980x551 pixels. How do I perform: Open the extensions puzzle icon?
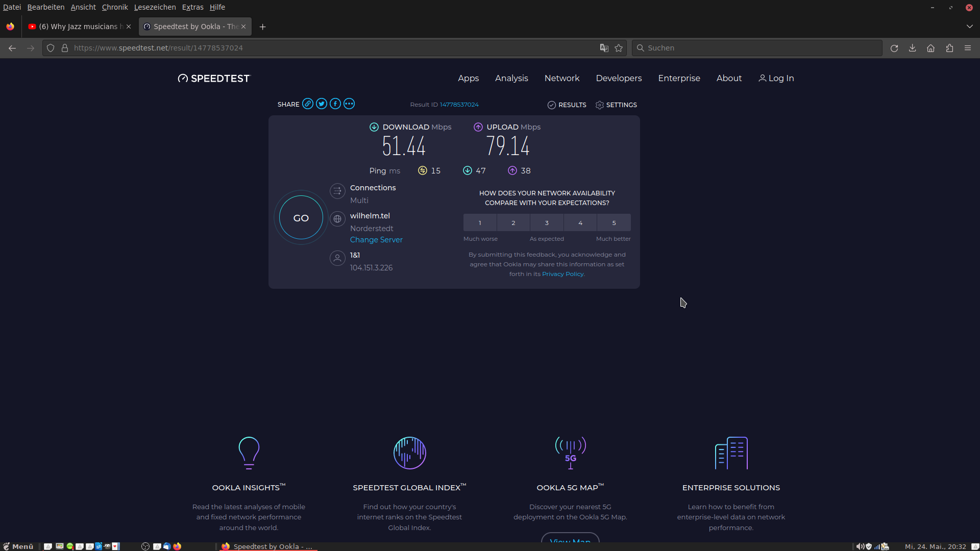(949, 48)
